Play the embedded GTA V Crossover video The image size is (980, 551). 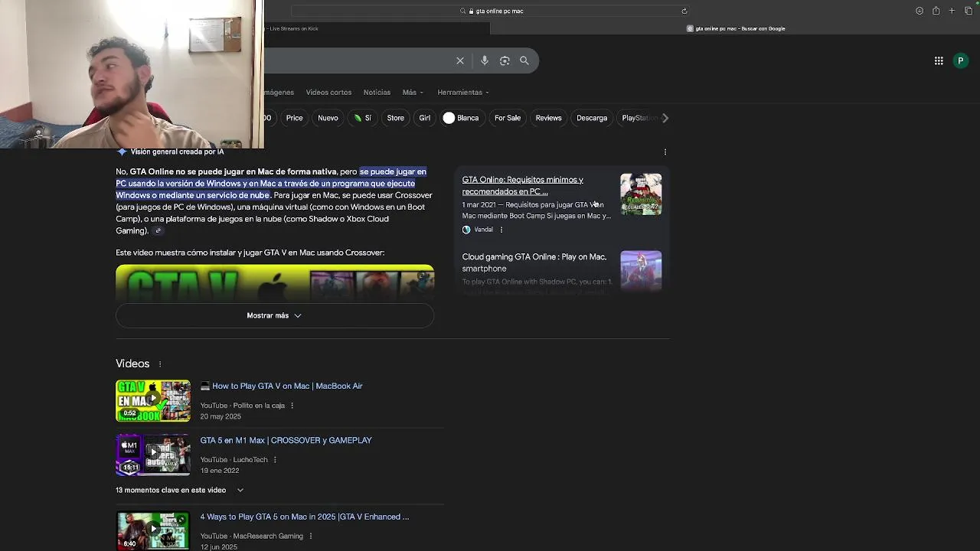pos(275,283)
